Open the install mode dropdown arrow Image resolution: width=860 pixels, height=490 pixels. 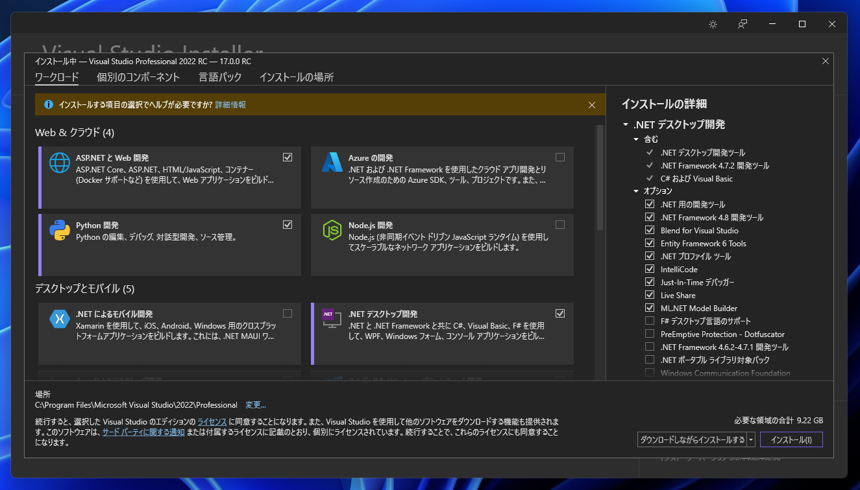point(751,440)
